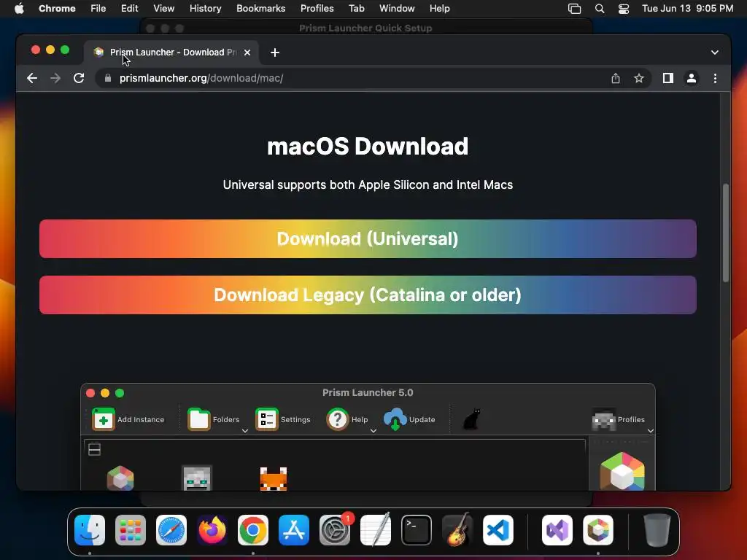747x560 pixels.
Task: Open a new tab with plus button
Action: [x=275, y=52]
